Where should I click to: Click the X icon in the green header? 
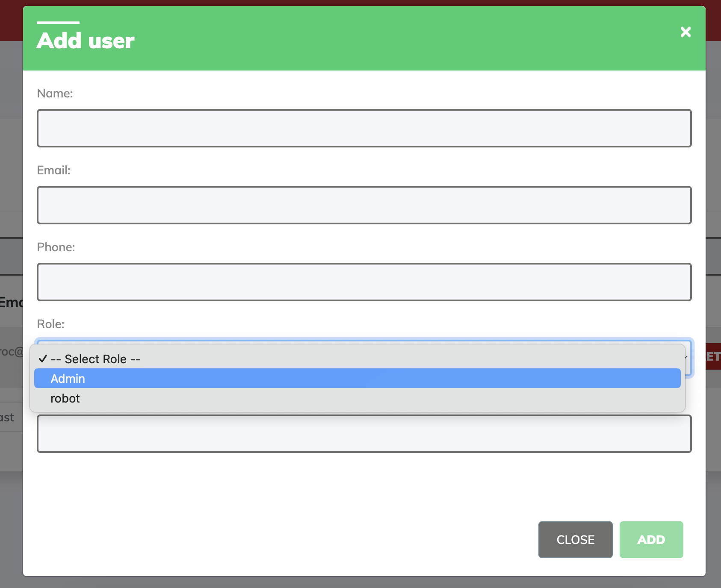tap(685, 32)
